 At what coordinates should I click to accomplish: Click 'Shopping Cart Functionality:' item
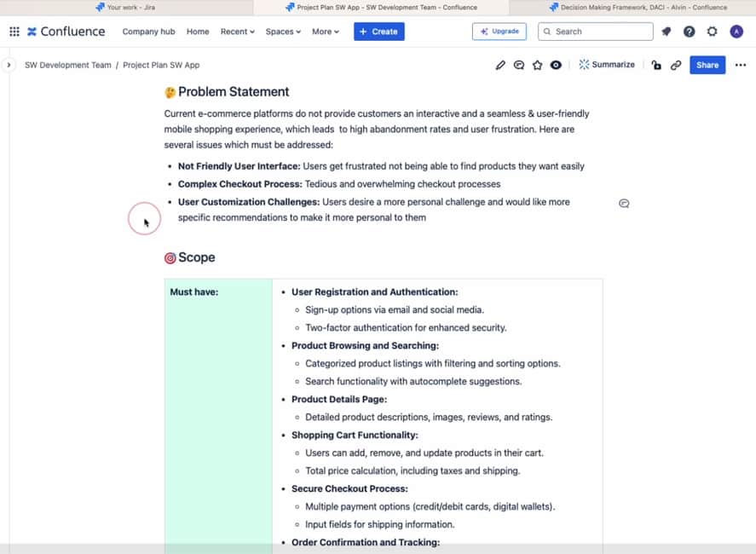355,435
